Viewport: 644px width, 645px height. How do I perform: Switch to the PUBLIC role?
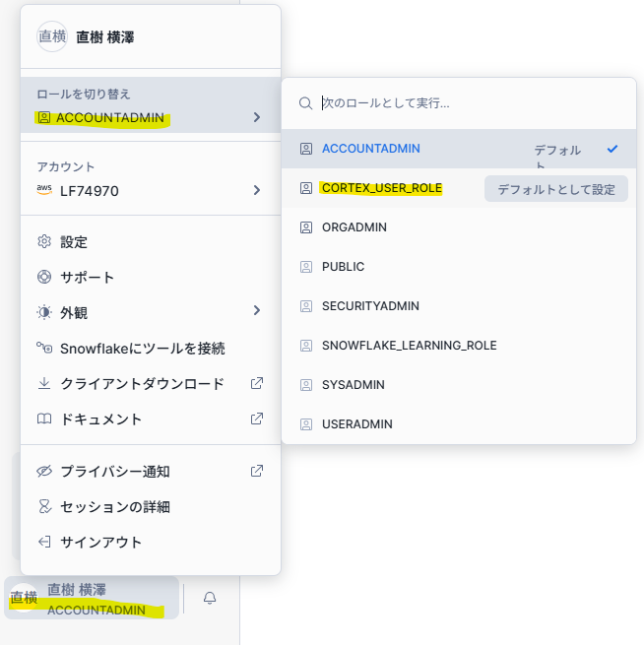(x=459, y=267)
